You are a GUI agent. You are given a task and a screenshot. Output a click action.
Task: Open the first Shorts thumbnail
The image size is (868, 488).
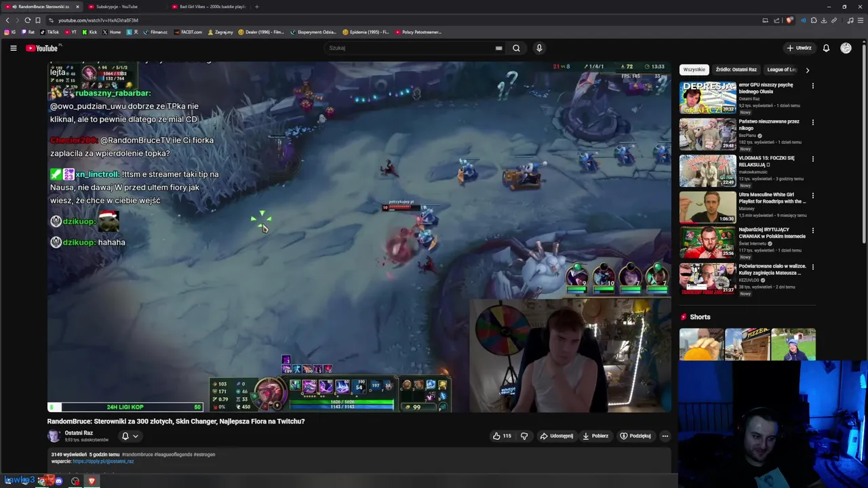tap(701, 344)
